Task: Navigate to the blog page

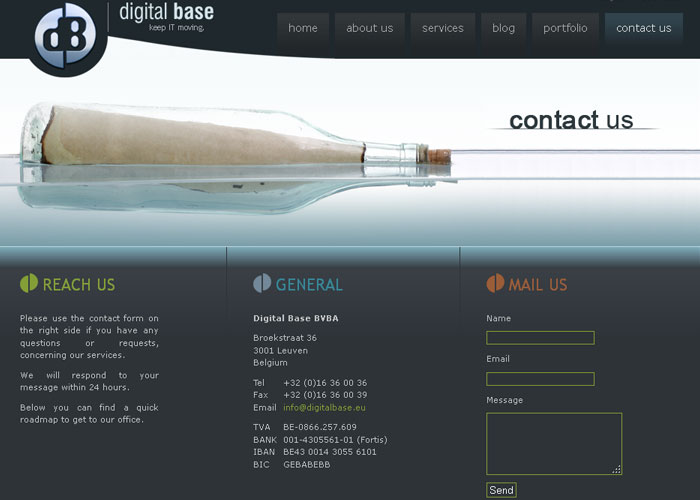Action: coord(504,28)
